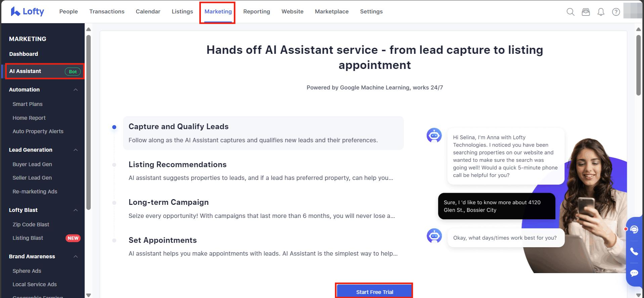Image resolution: width=644 pixels, height=298 pixels.
Task: Click the NEW badge on Listing Blast
Action: 73,238
